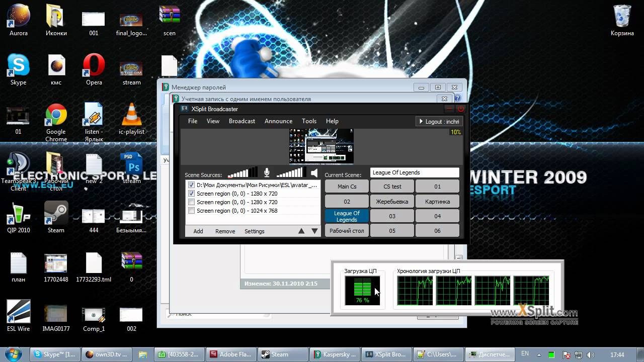Image resolution: width=644 pixels, height=362 pixels.
Task: Open the Корзина recycle bin
Action: pyautogui.click(x=622, y=21)
